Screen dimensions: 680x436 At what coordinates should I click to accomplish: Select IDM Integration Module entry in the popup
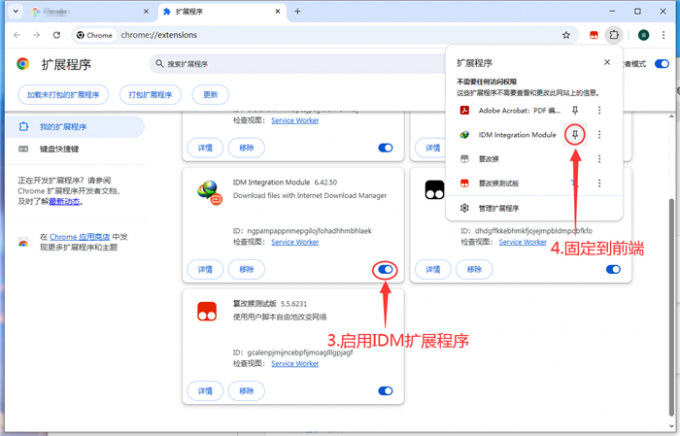(x=517, y=135)
